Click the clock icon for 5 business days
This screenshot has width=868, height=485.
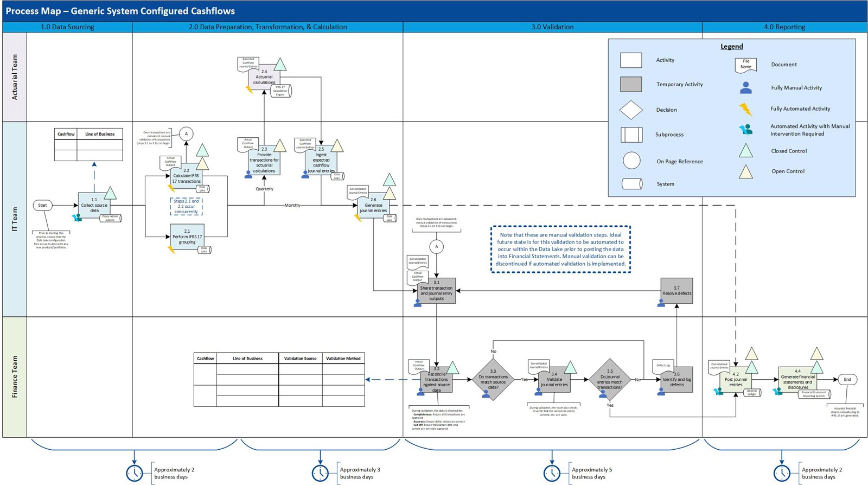point(552,473)
